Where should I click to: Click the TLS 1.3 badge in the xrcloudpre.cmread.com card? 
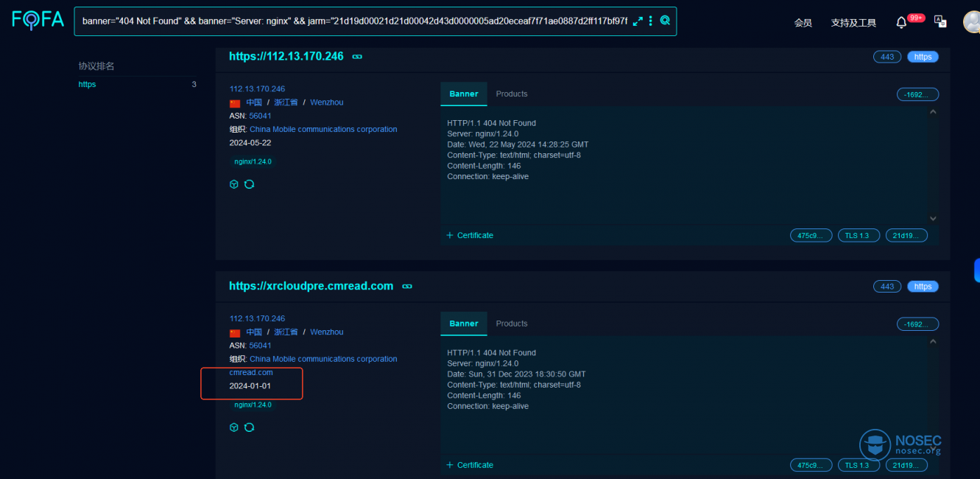click(859, 466)
